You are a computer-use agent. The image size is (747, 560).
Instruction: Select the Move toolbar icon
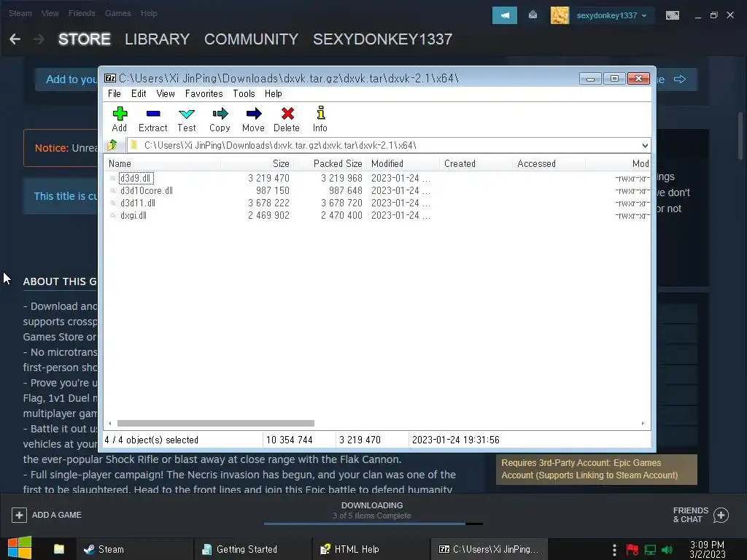pyautogui.click(x=253, y=114)
